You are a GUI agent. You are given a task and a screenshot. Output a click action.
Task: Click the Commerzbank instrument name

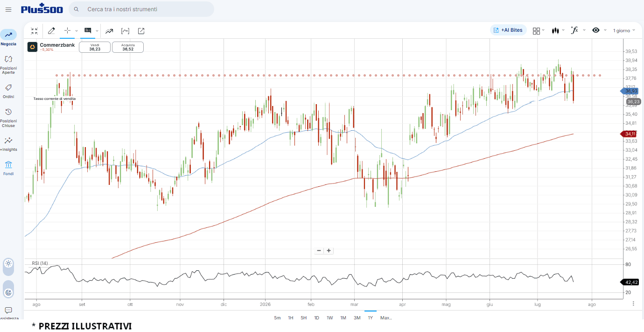coord(57,45)
